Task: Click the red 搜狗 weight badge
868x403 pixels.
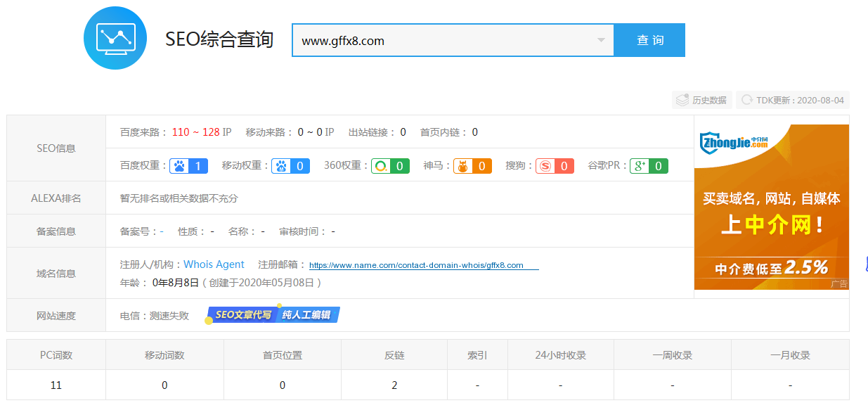Action: 555,166
